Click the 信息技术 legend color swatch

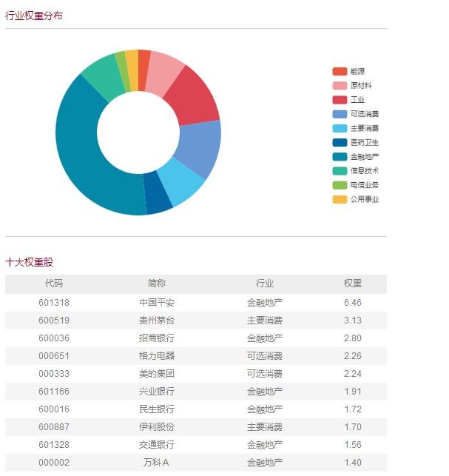coord(340,171)
